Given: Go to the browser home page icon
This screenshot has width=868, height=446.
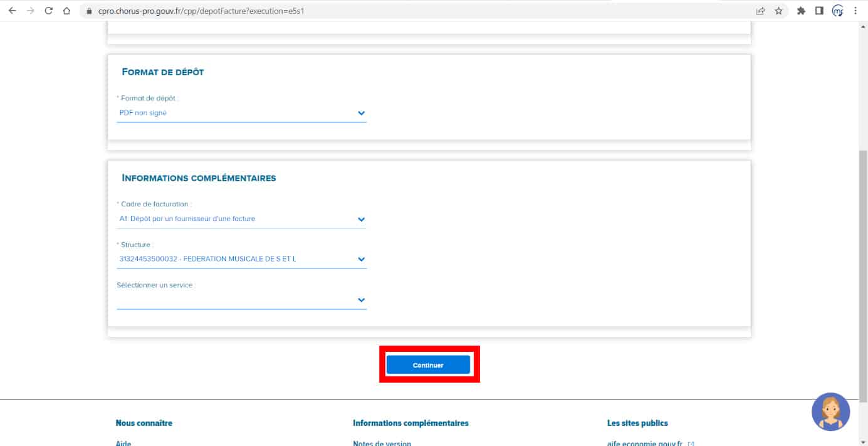Looking at the screenshot, I should 66,11.
